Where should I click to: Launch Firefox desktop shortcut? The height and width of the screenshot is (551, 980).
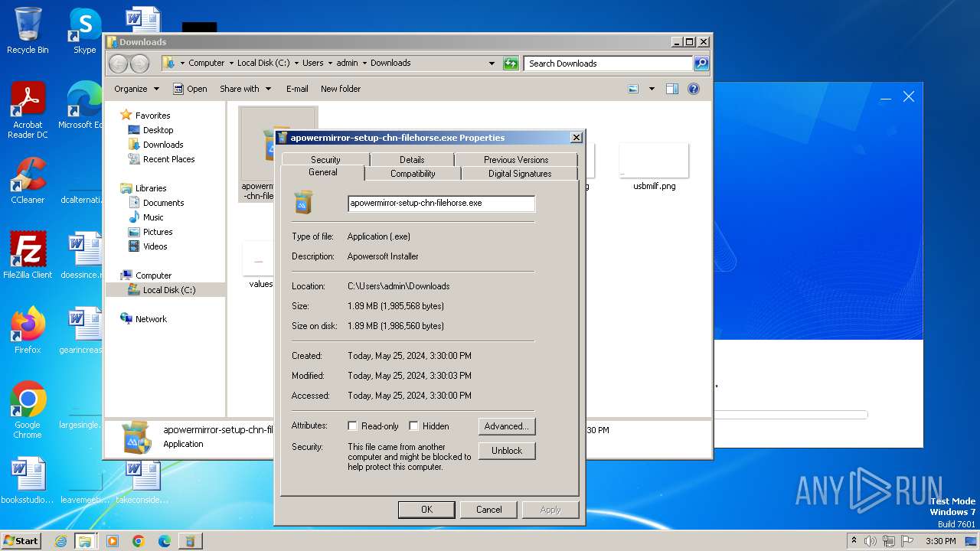point(28,330)
